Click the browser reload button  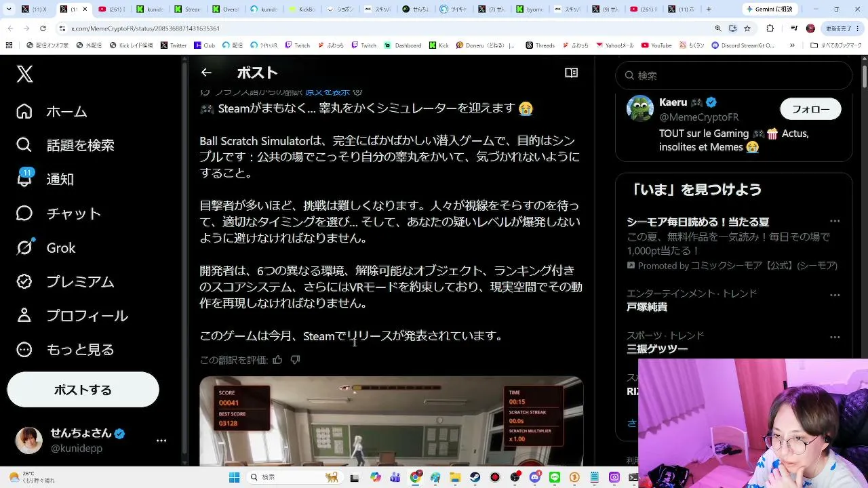tap(43, 28)
